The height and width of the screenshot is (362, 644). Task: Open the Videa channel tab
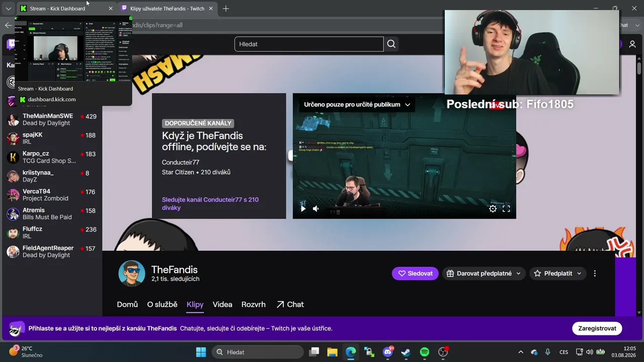coord(222,304)
